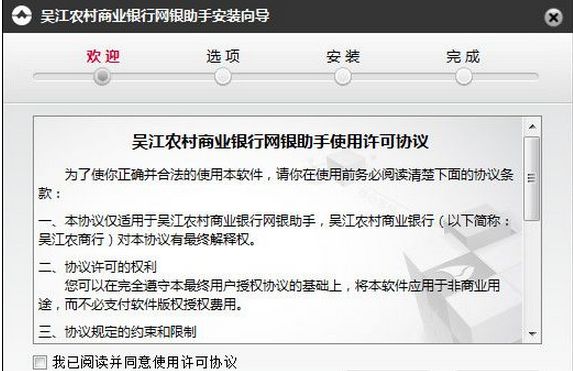The width and height of the screenshot is (573, 371).
Task: Click the paragraph starting 一、本协议仅适用于
Action: (x=274, y=230)
